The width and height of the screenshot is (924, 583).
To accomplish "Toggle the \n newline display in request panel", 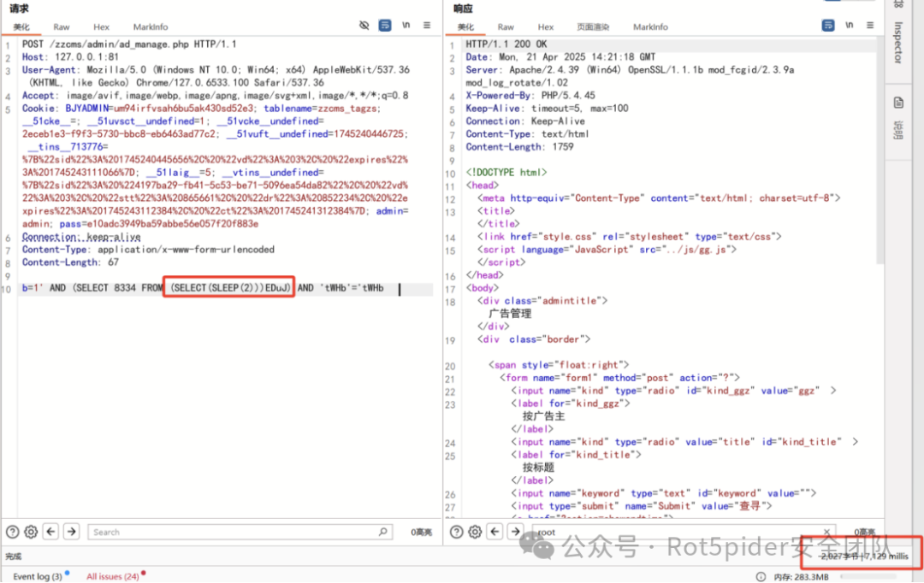I will tap(406, 26).
